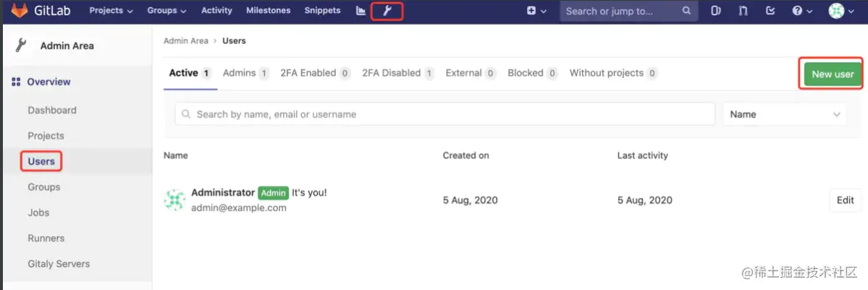
Task: Open the Admin Area wrench icon in navbar
Action: [x=387, y=11]
